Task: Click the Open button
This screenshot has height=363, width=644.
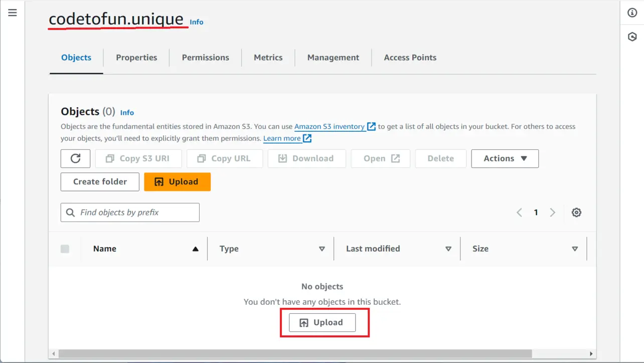Action: coord(381,158)
